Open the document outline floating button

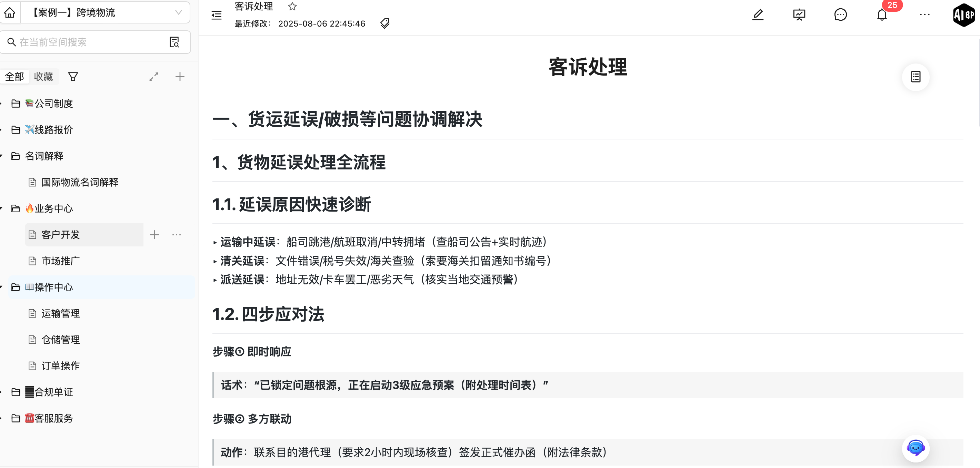[915, 77]
